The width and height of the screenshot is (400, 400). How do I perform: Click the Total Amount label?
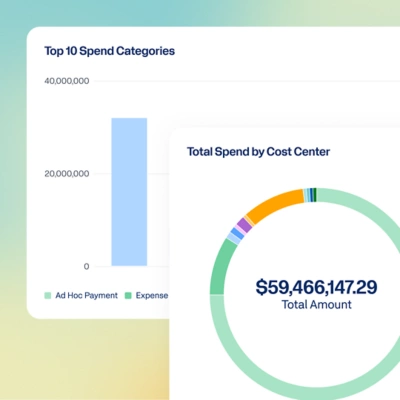316,304
